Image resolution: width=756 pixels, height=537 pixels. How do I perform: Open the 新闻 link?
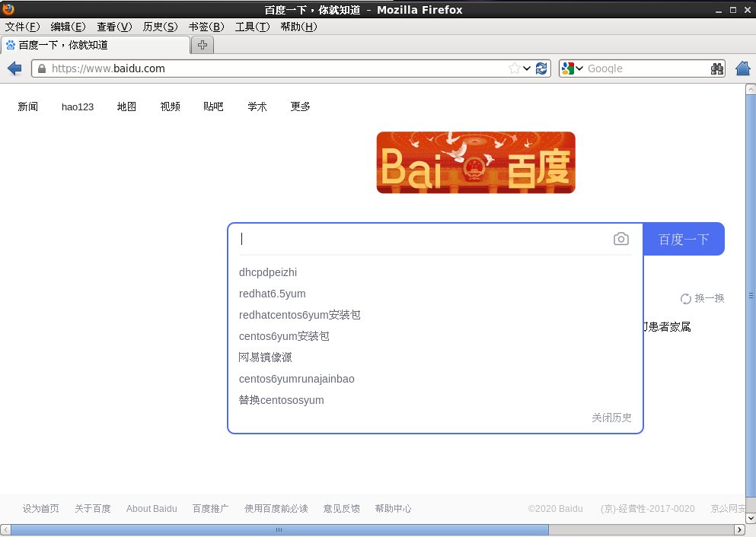pyautogui.click(x=28, y=106)
